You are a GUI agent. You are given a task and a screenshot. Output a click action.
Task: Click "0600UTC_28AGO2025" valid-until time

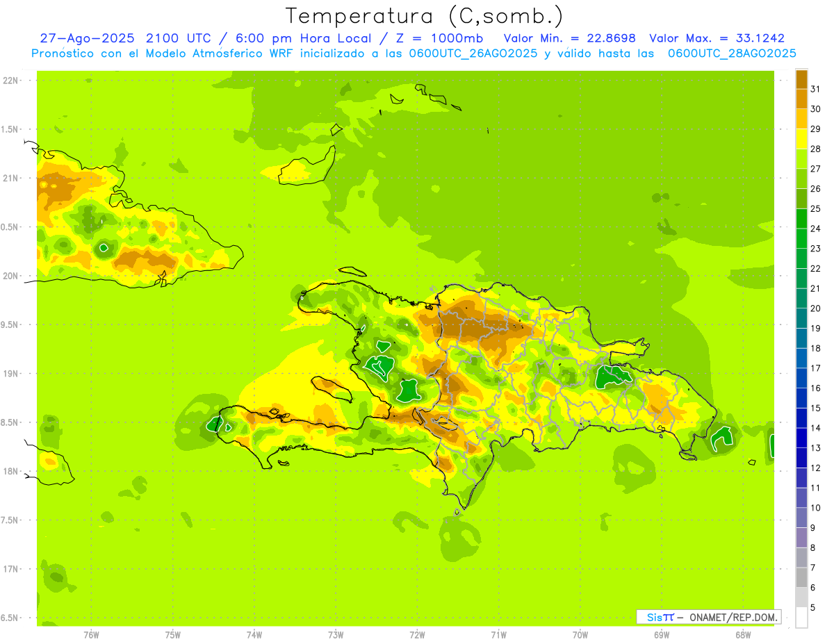click(732, 53)
